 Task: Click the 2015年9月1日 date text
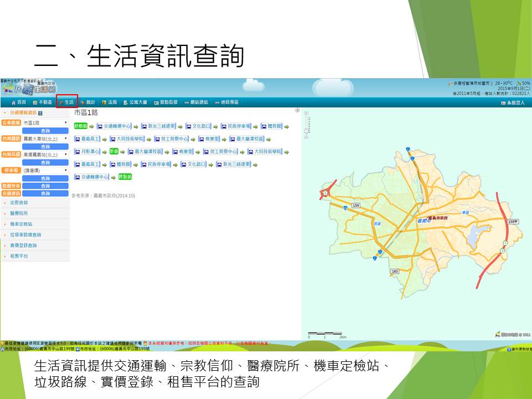[513, 88]
